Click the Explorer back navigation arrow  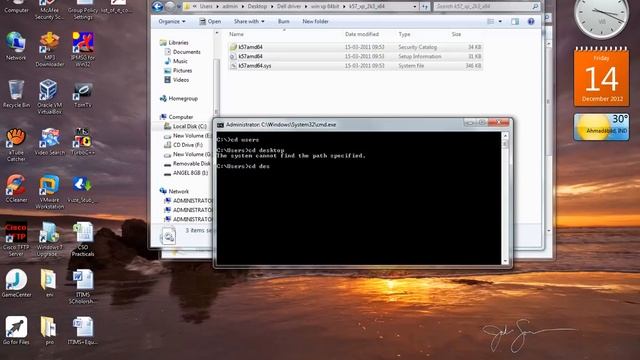pyautogui.click(x=158, y=6)
